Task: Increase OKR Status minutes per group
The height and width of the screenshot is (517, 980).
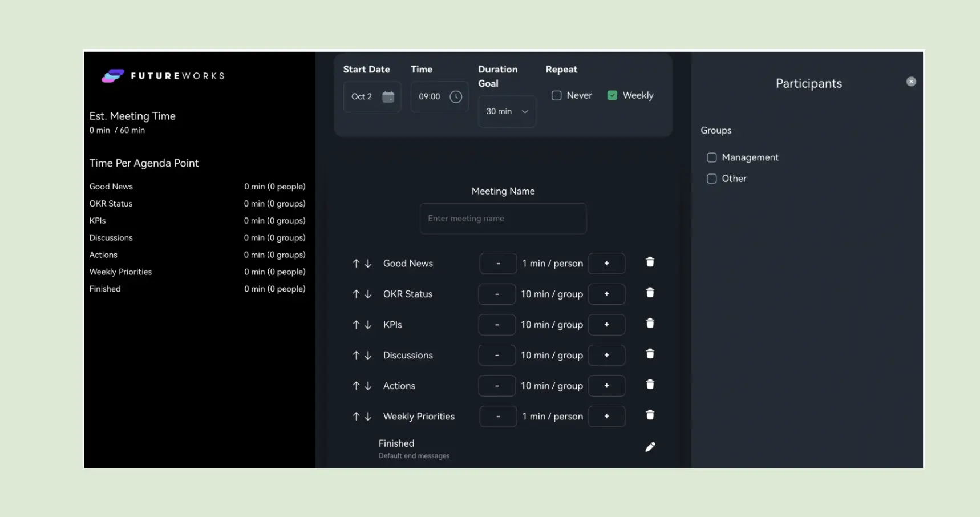Action: [606, 294]
